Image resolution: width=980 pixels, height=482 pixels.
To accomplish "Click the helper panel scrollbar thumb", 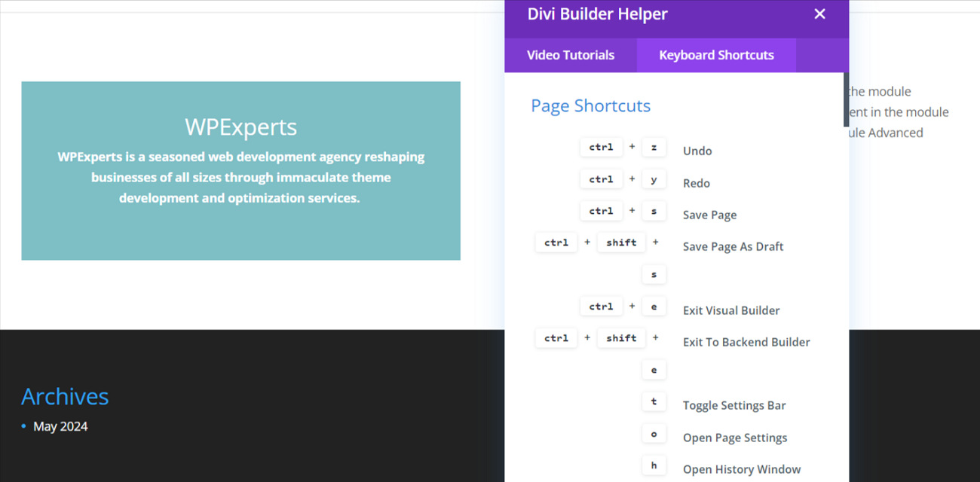I will 846,99.
